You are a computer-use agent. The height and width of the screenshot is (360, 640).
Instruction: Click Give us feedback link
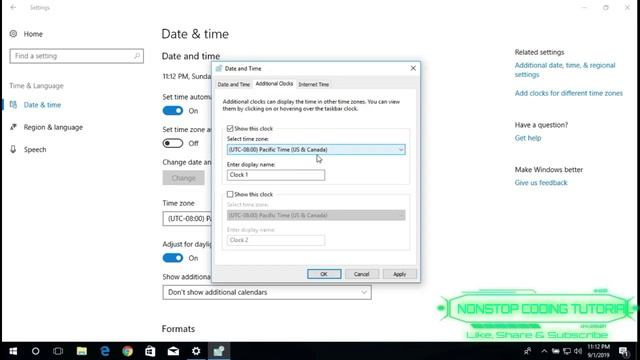pos(541,183)
